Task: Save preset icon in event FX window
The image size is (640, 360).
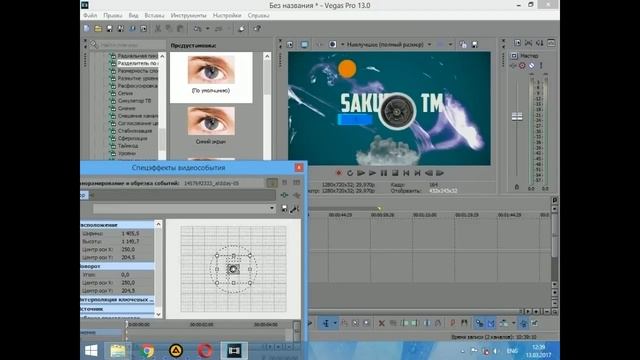Action: (x=284, y=209)
